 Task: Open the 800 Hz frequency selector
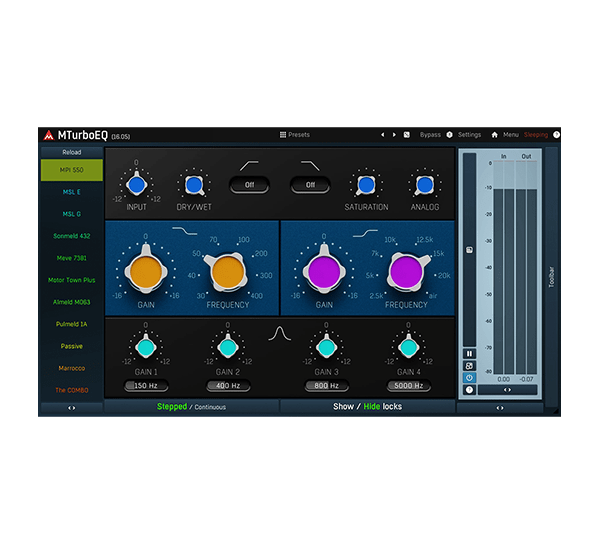(326, 386)
